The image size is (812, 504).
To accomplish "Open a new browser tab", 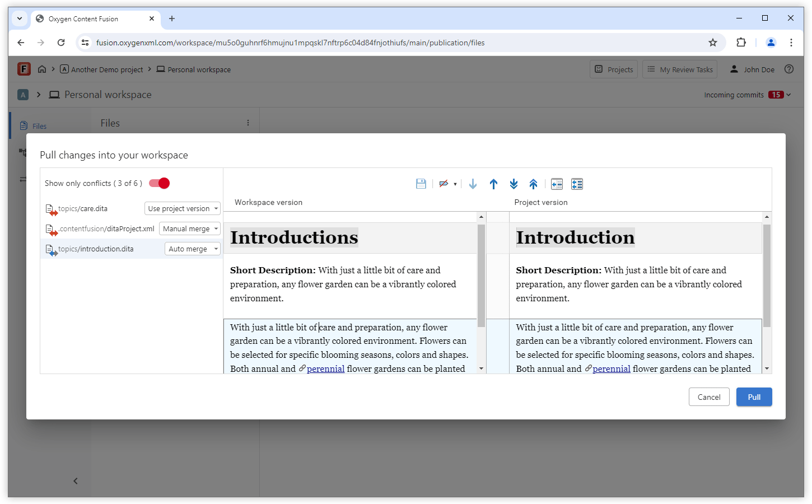I will tap(172, 18).
